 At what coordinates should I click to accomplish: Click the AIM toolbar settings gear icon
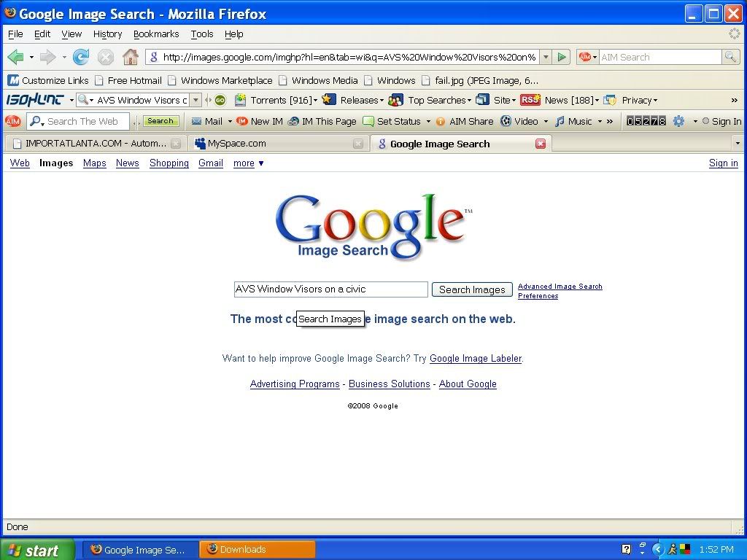click(678, 122)
